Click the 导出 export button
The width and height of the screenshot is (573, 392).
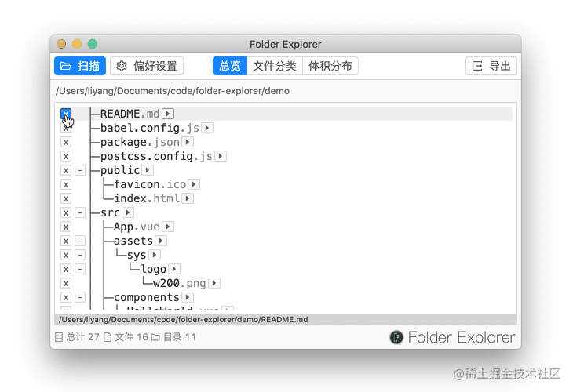(x=491, y=66)
